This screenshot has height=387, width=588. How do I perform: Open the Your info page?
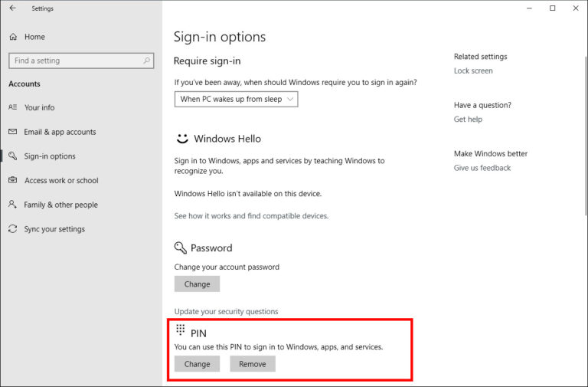point(39,107)
